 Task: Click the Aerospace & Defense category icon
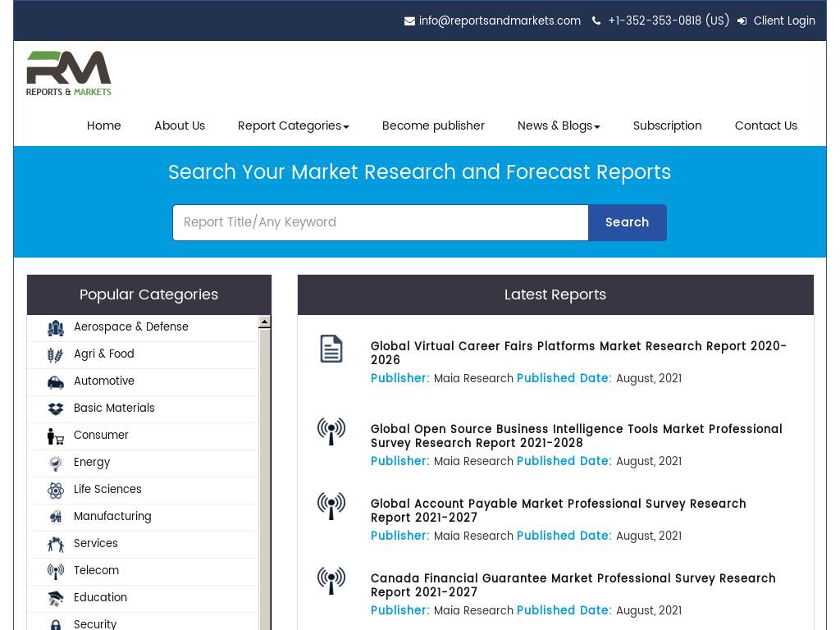tap(55, 328)
